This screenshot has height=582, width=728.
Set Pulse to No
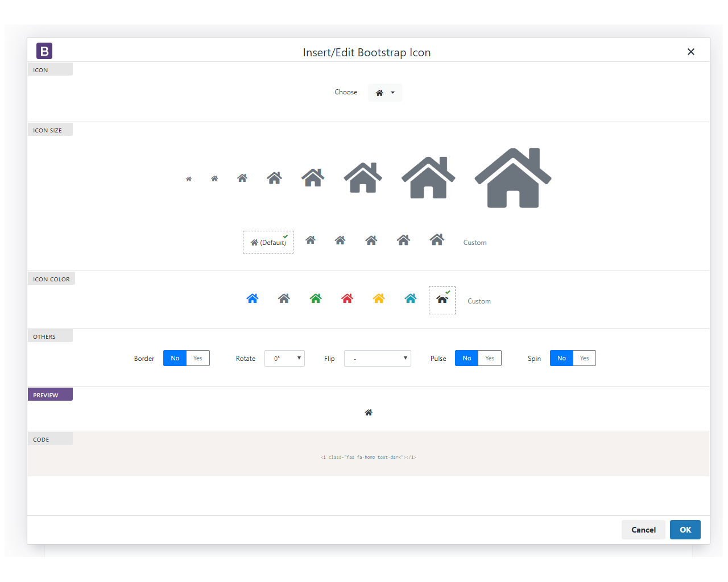pyautogui.click(x=466, y=358)
